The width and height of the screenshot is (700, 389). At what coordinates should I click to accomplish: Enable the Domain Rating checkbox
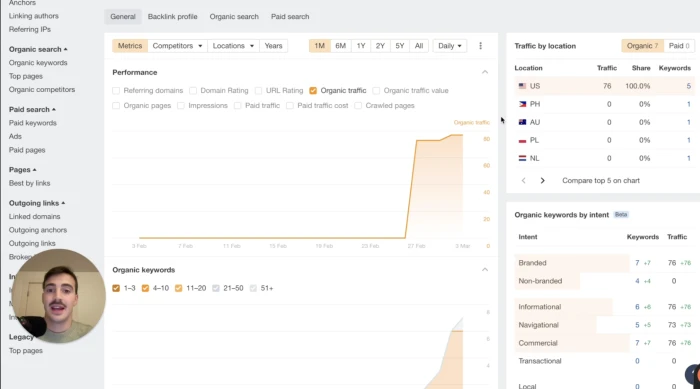point(193,91)
